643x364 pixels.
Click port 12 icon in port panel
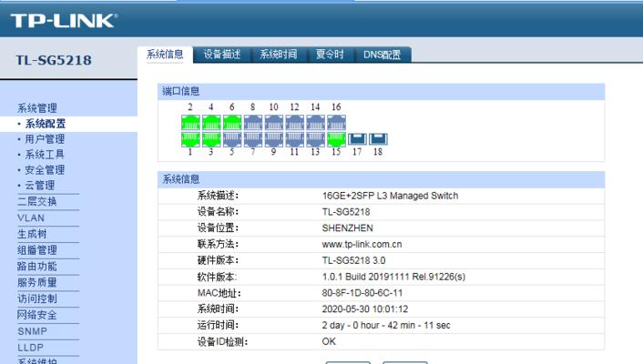click(294, 123)
